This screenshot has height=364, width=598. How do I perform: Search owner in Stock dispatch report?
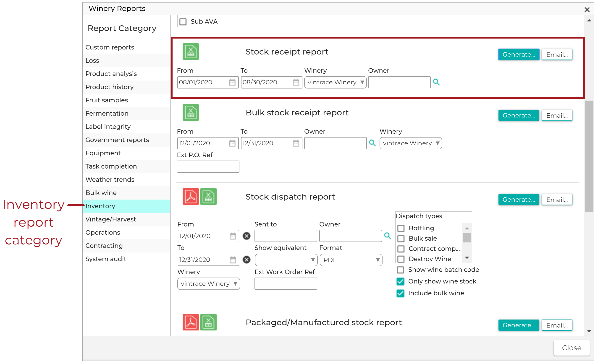pyautogui.click(x=388, y=236)
